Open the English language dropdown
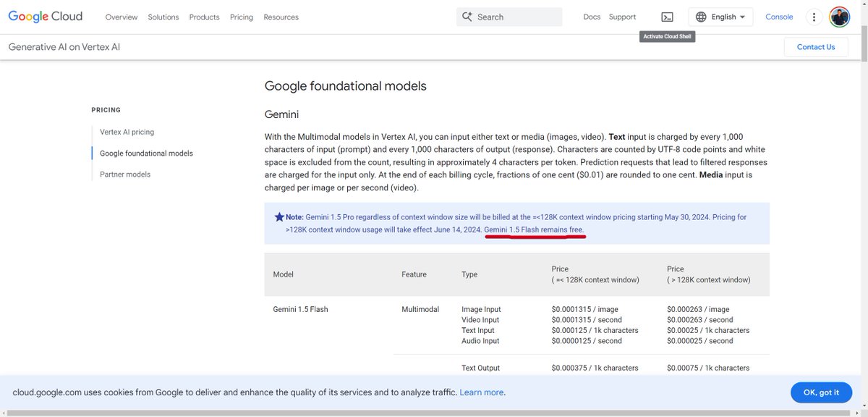 click(x=720, y=17)
